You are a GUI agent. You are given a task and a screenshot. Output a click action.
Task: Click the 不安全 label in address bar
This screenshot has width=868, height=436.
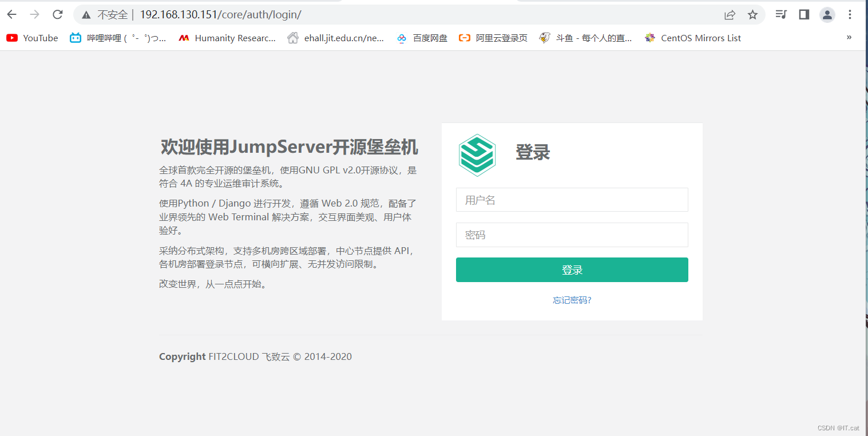coord(113,15)
